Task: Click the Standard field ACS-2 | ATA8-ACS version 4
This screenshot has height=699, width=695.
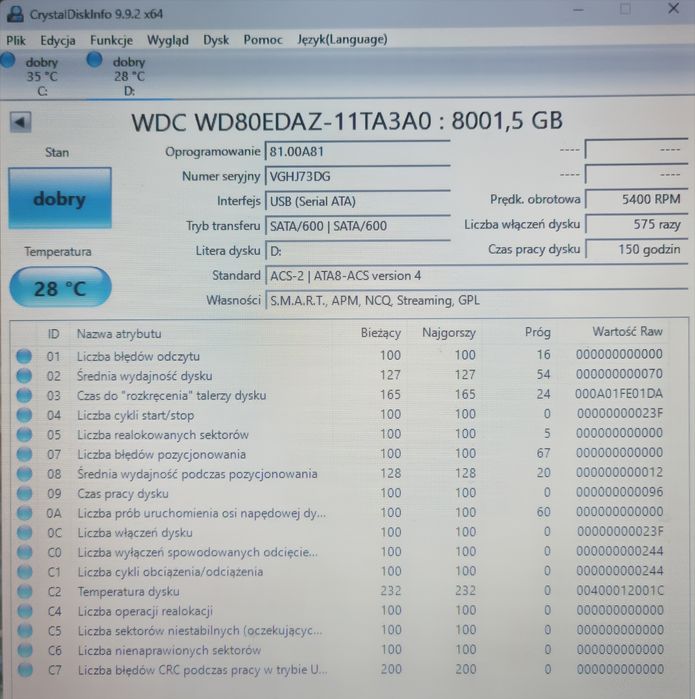Action: pos(477,275)
